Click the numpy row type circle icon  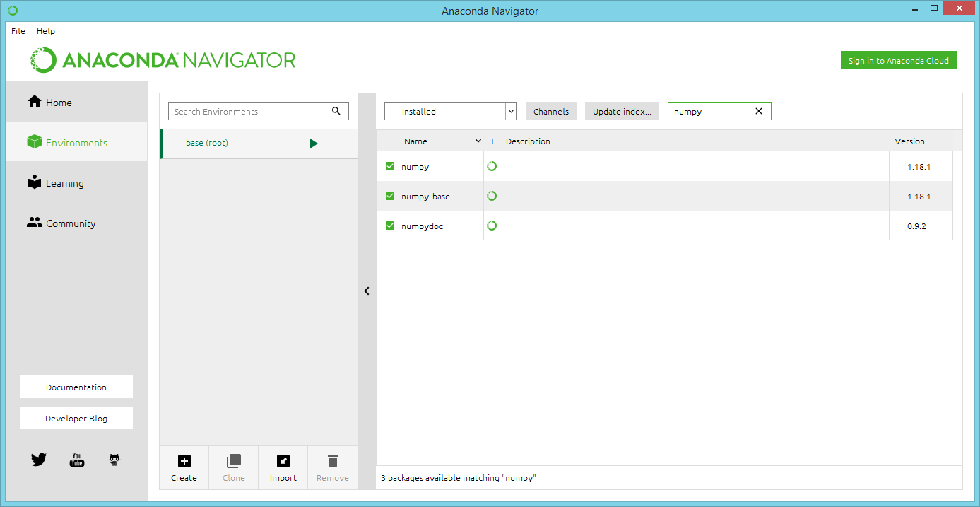click(492, 166)
